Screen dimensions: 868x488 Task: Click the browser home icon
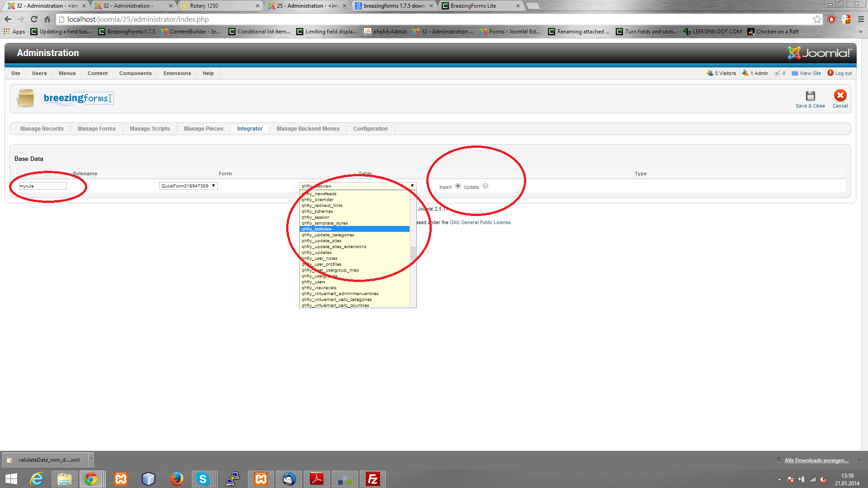click(x=47, y=19)
